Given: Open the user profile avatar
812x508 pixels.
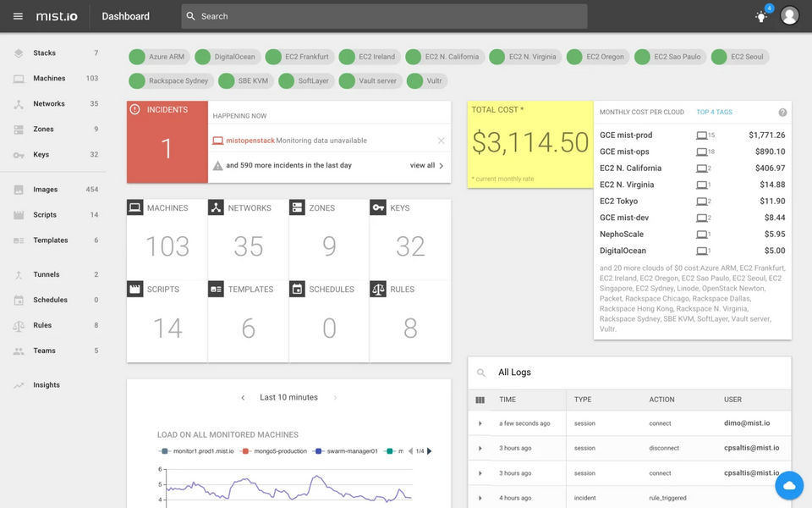Looking at the screenshot, I should coord(789,16).
